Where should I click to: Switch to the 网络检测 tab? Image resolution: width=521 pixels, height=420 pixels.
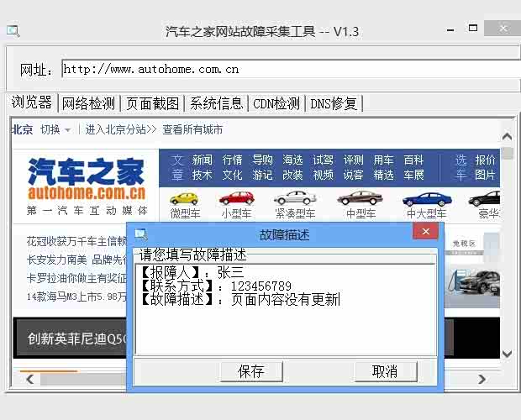click(88, 103)
